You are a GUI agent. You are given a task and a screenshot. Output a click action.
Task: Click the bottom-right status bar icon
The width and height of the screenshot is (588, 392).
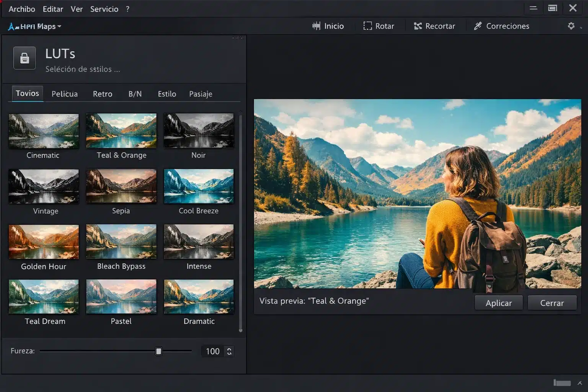(x=562, y=383)
